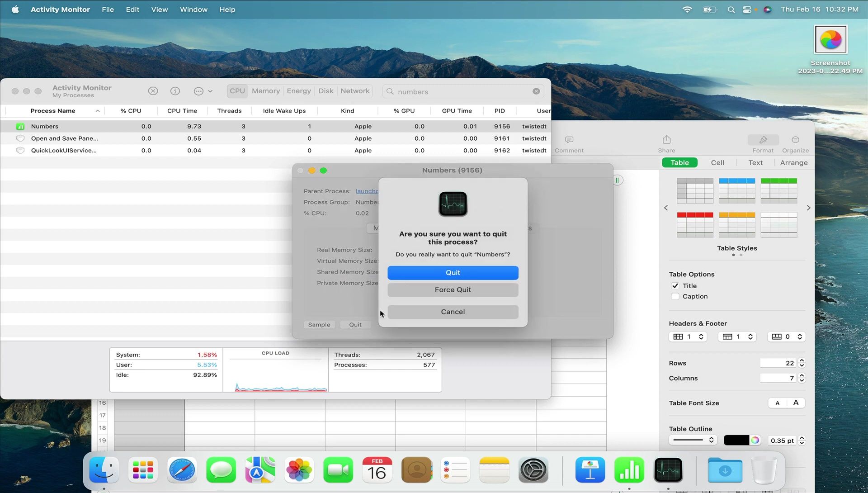Switch to the Table tab in Numbers inspector
The image size is (868, 493).
coord(679,163)
